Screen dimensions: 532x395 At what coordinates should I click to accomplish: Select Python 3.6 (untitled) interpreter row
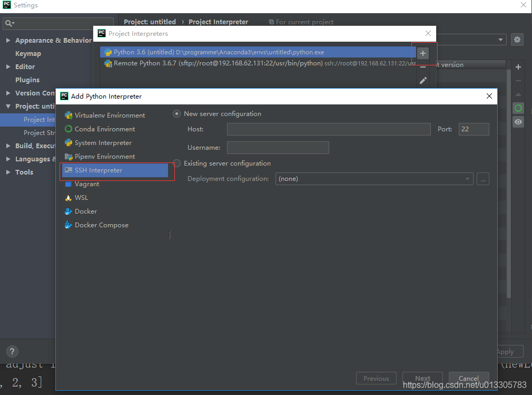258,52
